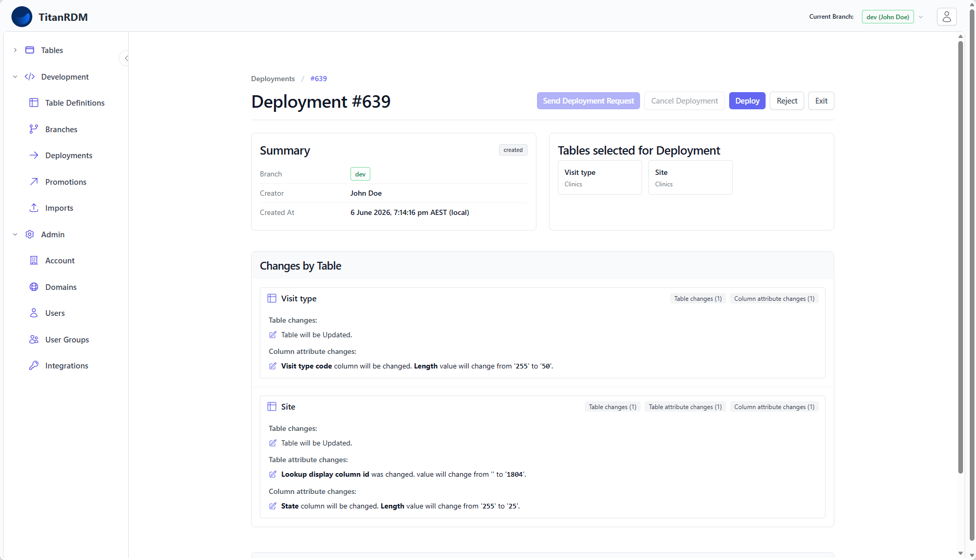This screenshot has height=560, width=976.
Task: Reject this deployment
Action: [x=787, y=100]
